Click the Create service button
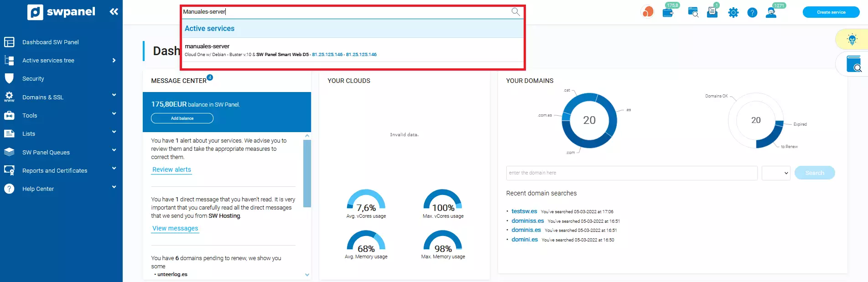The image size is (868, 282). [x=831, y=12]
